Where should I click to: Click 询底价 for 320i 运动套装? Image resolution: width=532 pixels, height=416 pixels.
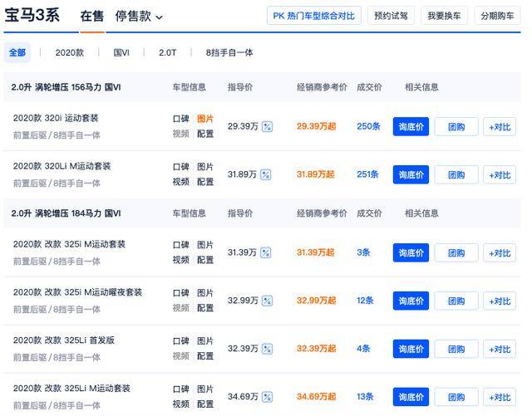pyautogui.click(x=411, y=127)
